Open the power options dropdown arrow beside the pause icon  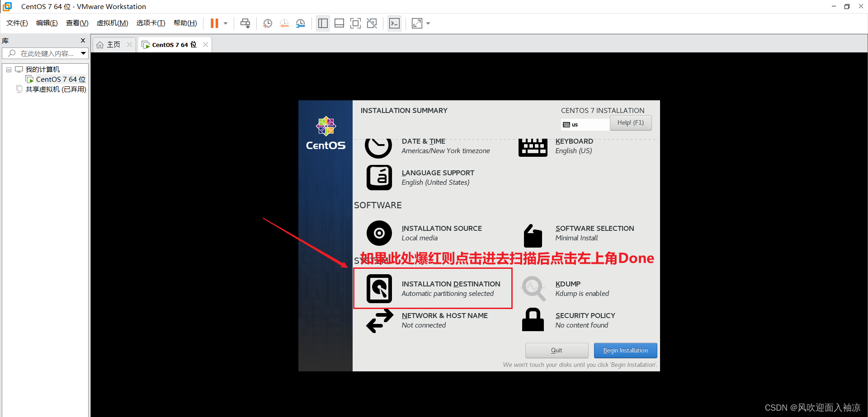coord(226,23)
